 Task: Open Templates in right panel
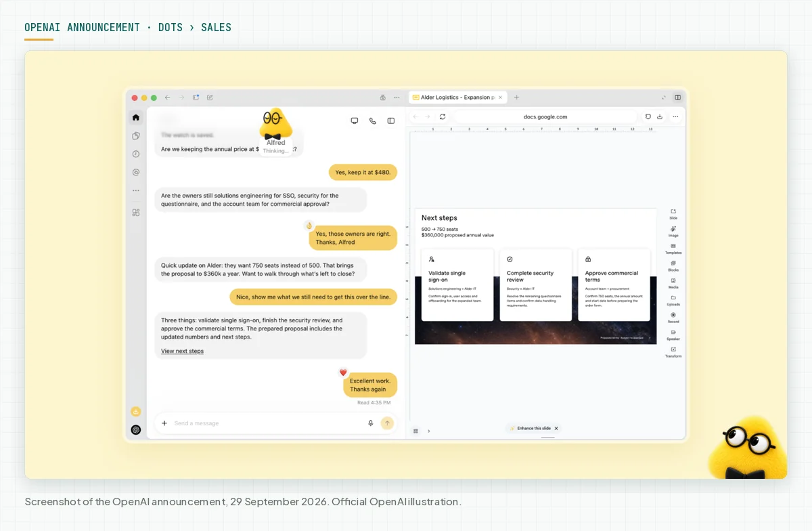click(673, 249)
